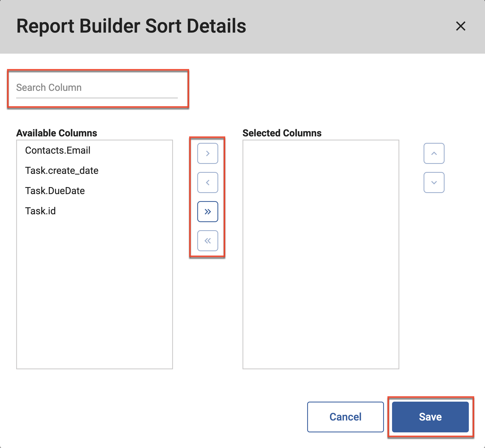Click the move-down arrow beside Selected Columns
The image size is (485, 448).
click(x=434, y=182)
